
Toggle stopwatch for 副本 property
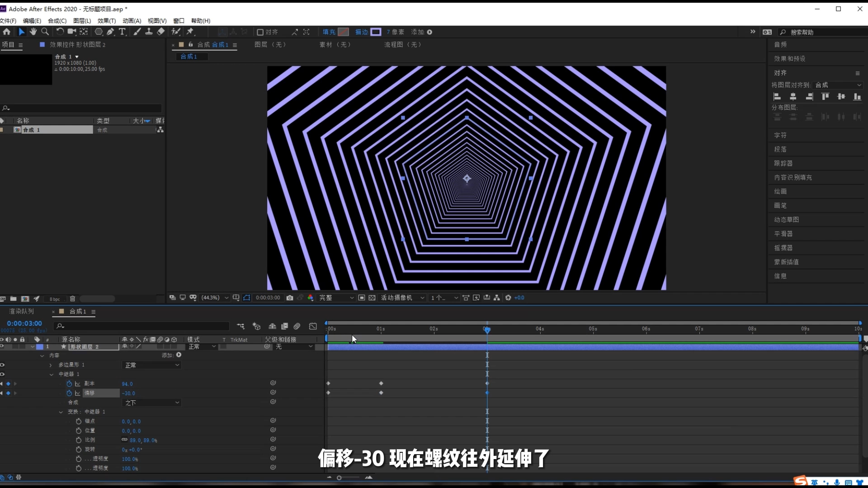pos(69,384)
